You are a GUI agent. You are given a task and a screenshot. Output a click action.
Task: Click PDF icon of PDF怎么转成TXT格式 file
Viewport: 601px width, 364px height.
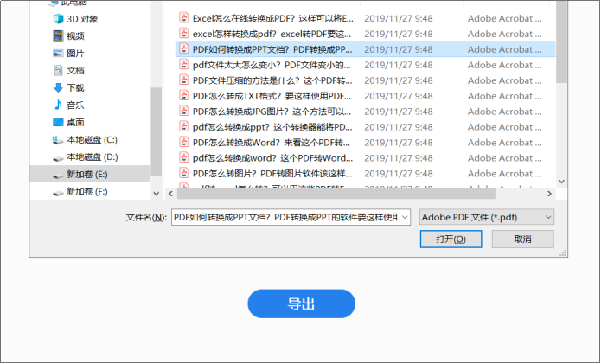pyautogui.click(x=184, y=95)
